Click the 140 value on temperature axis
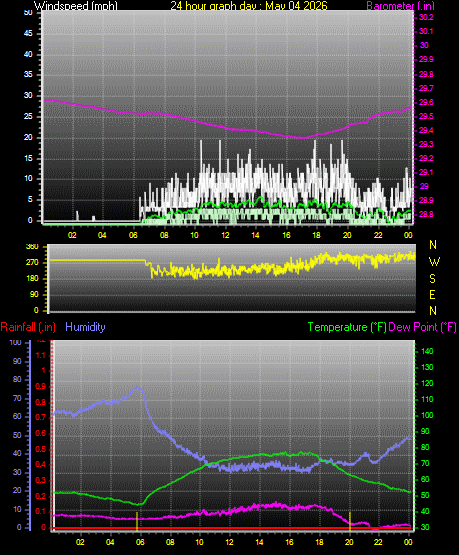 (x=427, y=351)
